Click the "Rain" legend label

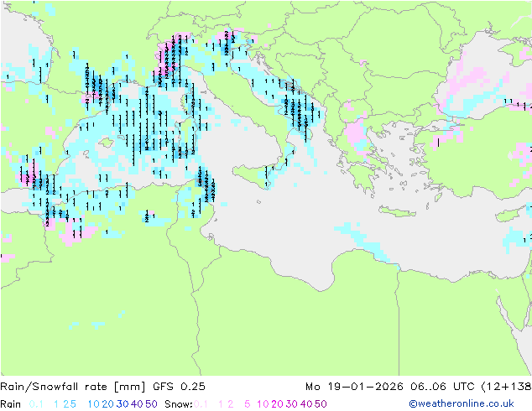coord(11,404)
